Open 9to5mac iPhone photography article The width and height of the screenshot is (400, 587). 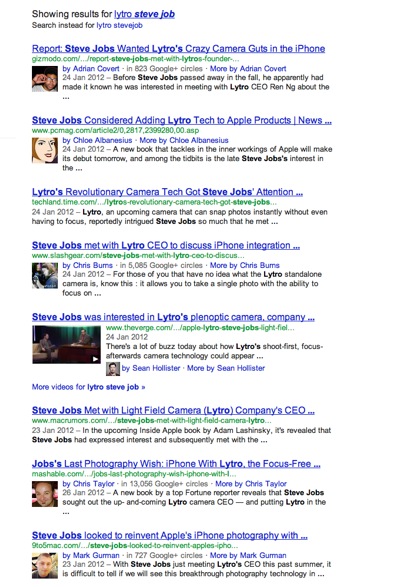click(x=170, y=535)
